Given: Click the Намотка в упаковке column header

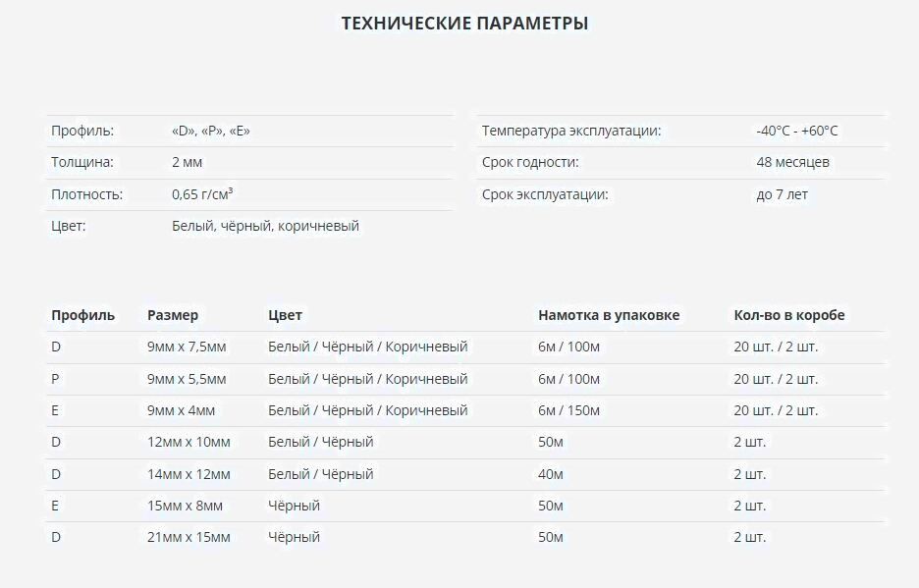Looking at the screenshot, I should tap(609, 315).
